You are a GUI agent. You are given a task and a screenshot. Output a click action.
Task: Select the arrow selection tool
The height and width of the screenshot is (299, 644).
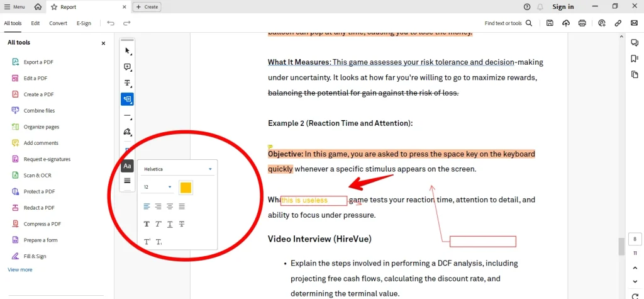coord(127,51)
